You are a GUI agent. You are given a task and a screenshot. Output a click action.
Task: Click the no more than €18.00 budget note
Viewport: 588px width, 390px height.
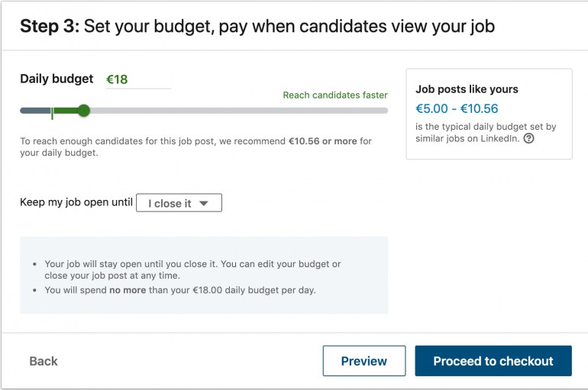tap(180, 290)
